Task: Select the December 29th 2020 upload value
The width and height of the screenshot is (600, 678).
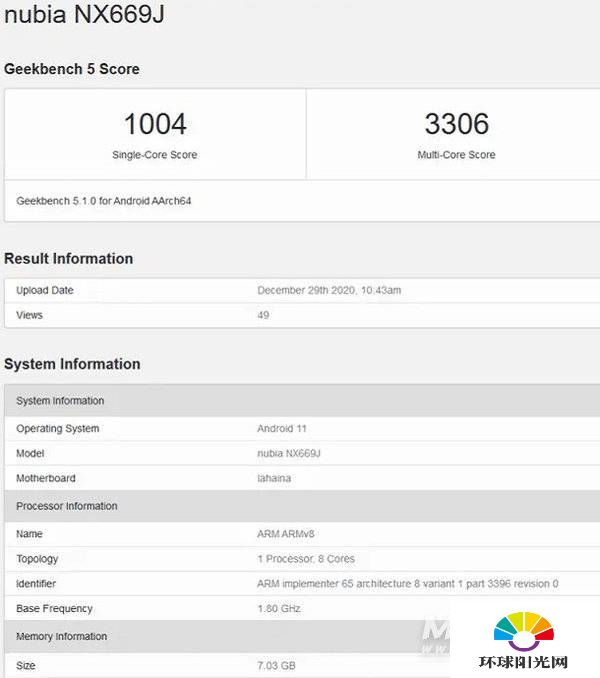Action: 329,290
